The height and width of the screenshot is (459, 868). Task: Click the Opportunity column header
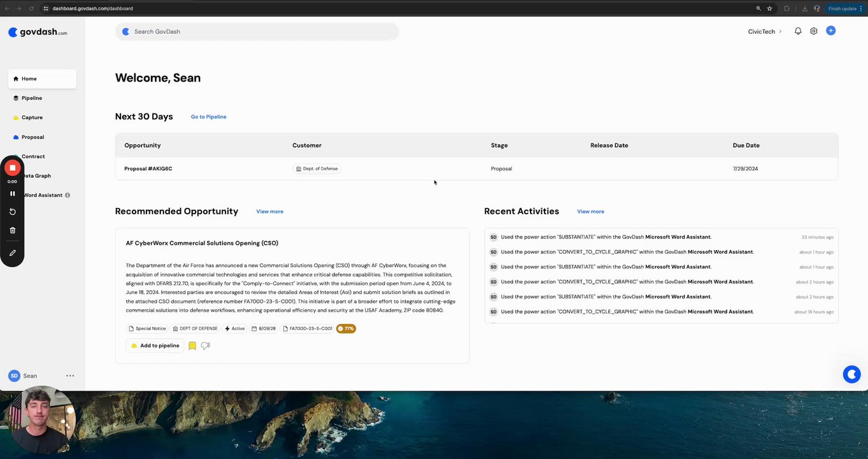point(143,145)
